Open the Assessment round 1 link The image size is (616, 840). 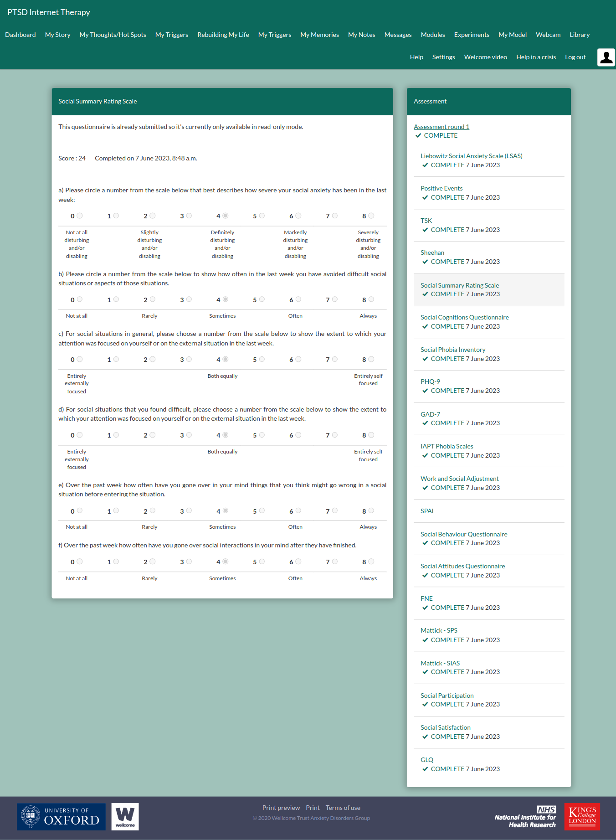click(x=441, y=127)
